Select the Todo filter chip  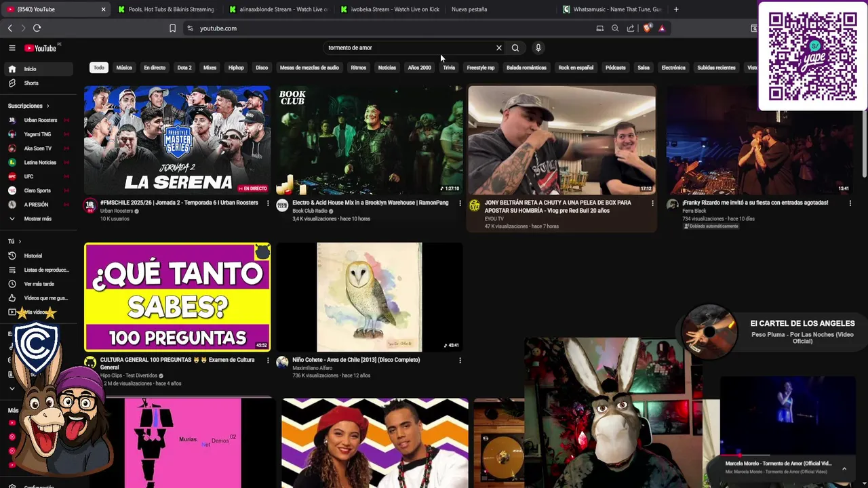coord(99,68)
